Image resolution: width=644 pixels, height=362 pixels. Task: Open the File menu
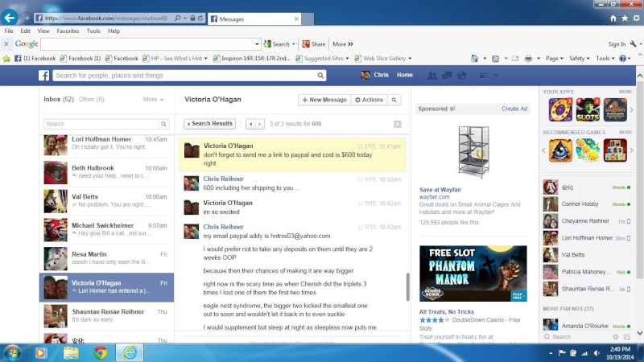click(x=9, y=31)
